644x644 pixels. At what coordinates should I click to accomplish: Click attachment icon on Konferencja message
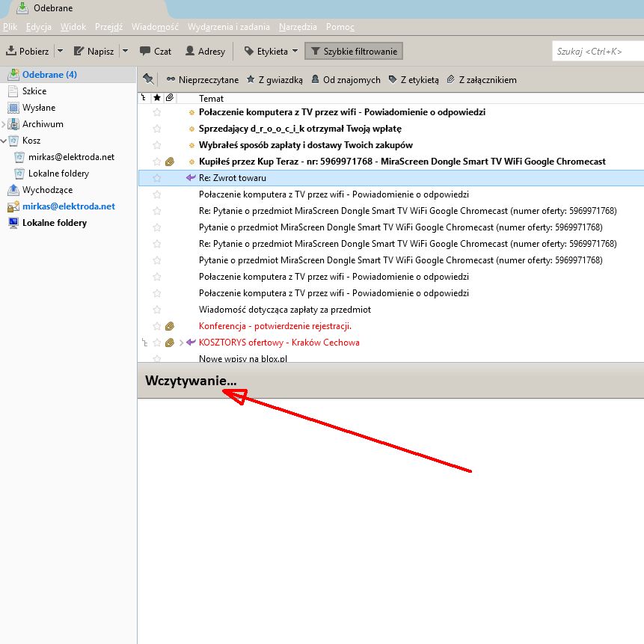pyautogui.click(x=170, y=325)
